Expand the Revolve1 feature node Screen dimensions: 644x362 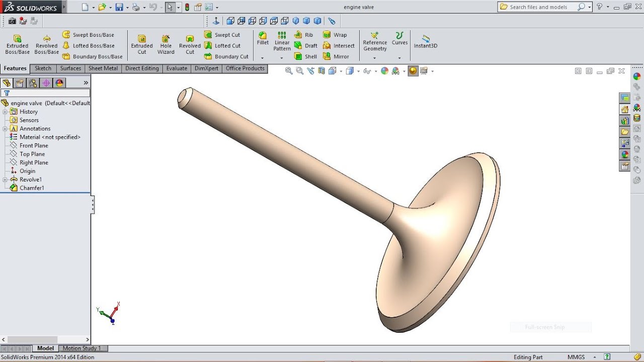pyautogui.click(x=5, y=179)
